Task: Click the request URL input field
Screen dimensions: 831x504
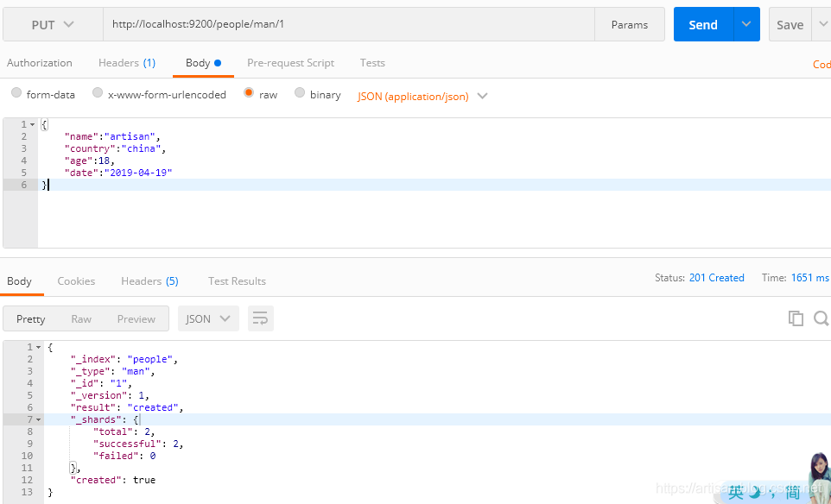Action: [x=346, y=23]
